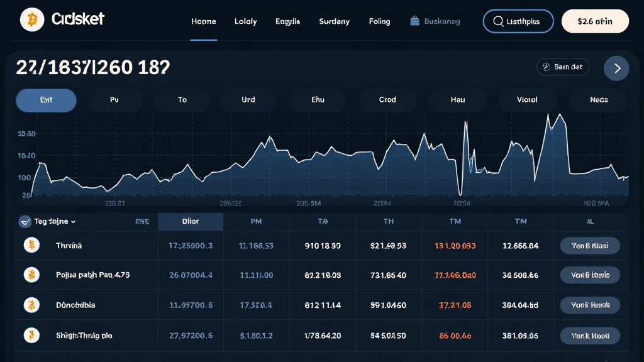Open the Home navigation tab
The width and height of the screenshot is (644, 362).
(203, 21)
